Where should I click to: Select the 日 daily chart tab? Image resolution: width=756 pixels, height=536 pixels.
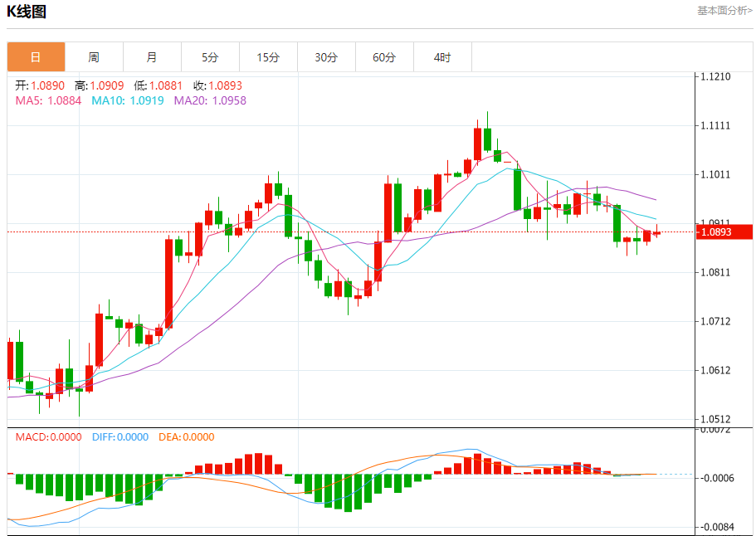tap(36, 57)
